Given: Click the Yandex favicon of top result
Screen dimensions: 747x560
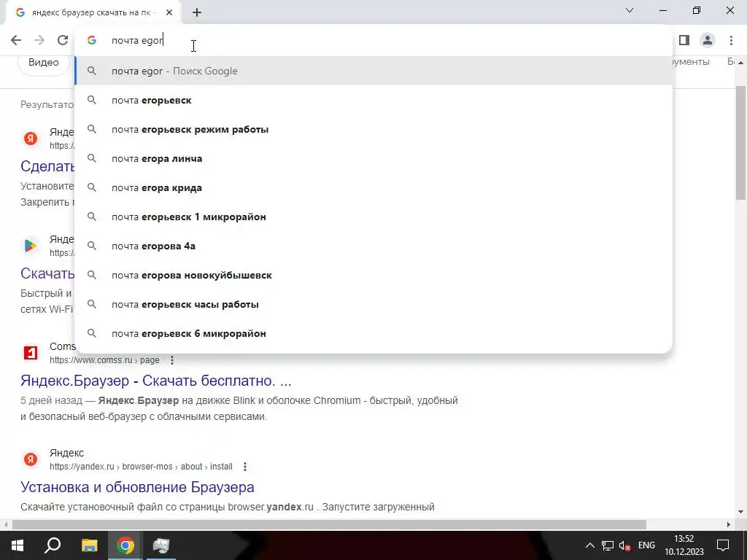Looking at the screenshot, I should point(31,139).
